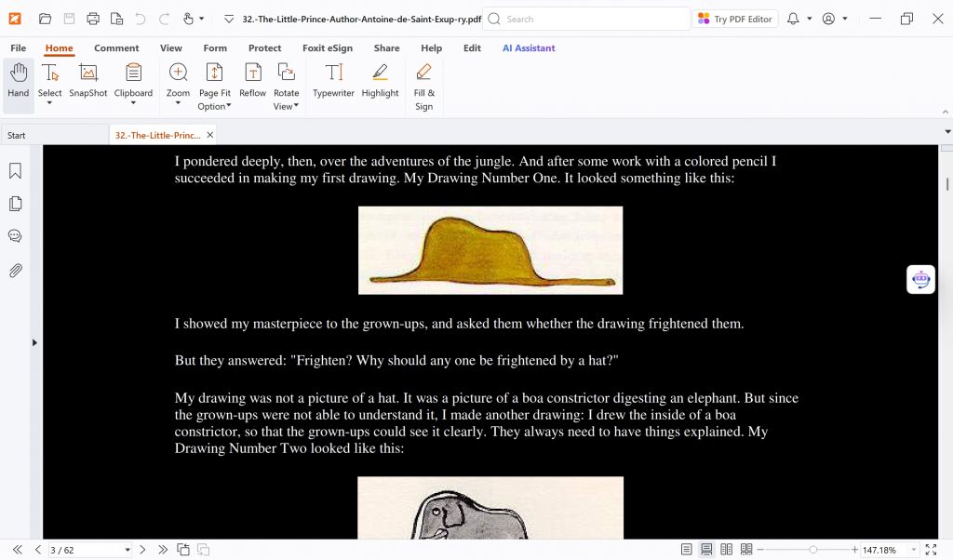Open the Protect ribbon tab
The image size is (953, 560).
coord(264,48)
